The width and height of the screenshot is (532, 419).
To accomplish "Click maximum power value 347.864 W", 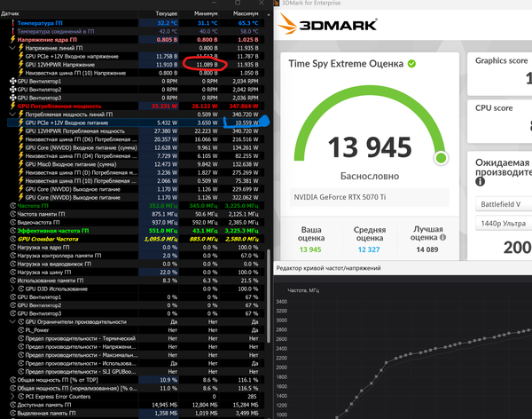I will pyautogui.click(x=244, y=106).
